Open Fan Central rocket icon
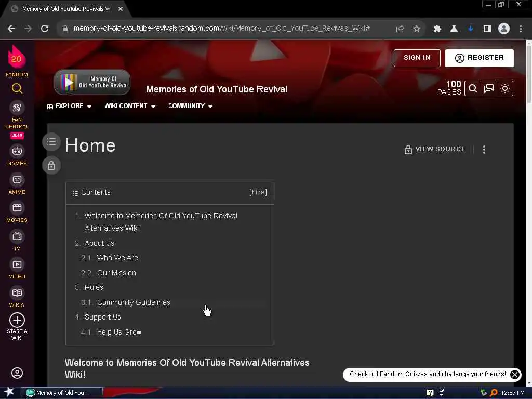532x399 pixels. click(17, 108)
